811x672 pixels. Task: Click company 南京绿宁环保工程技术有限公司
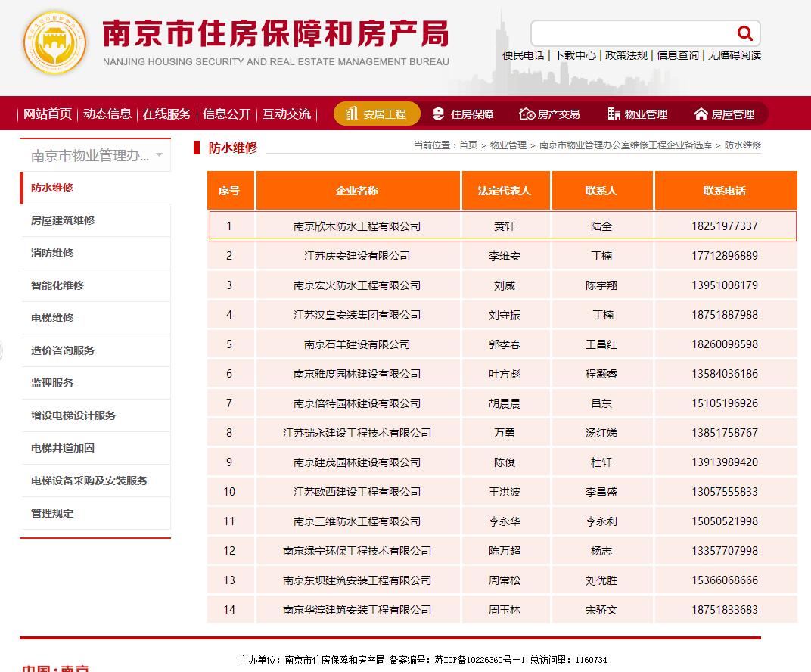click(x=357, y=551)
